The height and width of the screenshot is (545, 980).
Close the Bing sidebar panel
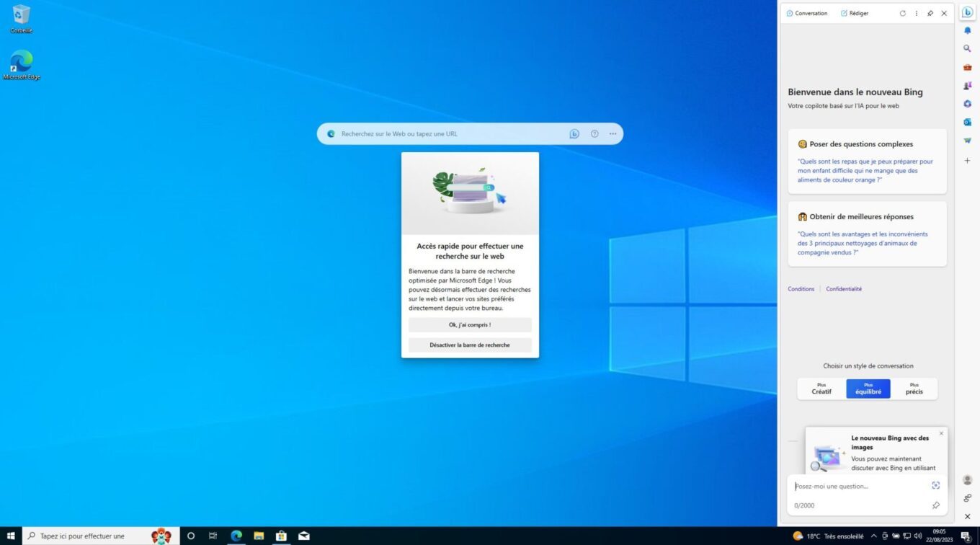(944, 13)
